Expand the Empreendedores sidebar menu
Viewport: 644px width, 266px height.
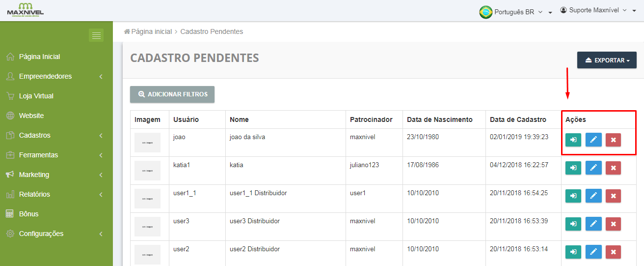(46, 76)
